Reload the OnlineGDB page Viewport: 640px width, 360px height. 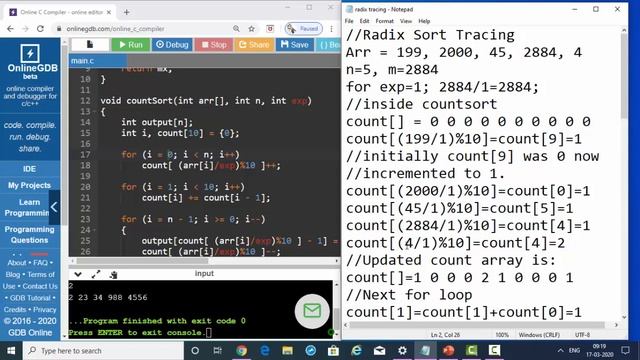(40, 29)
